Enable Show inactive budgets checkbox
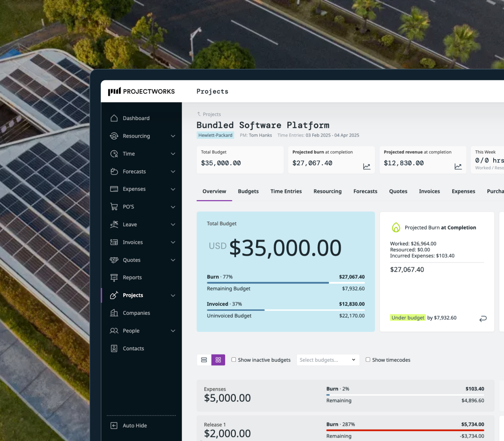 pos(234,360)
